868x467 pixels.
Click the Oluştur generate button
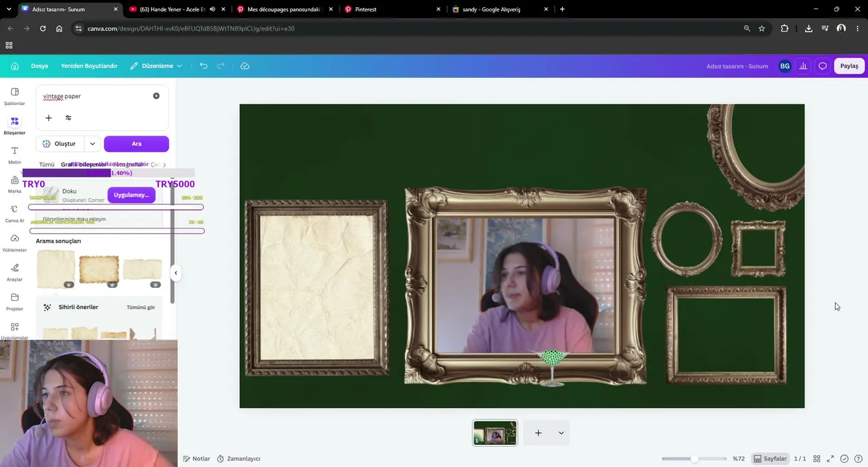point(60,144)
